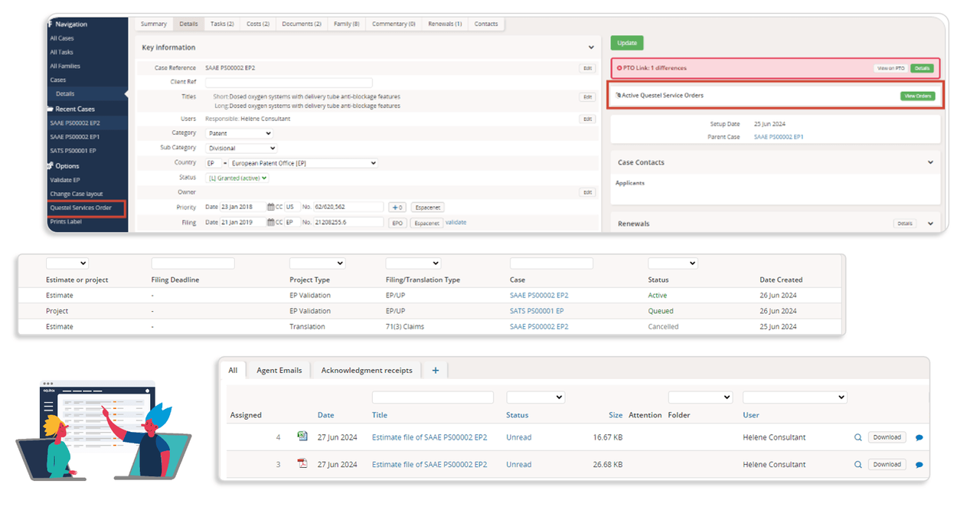
Task: Open the comment bubble for the 16.67 KB file
Action: pyautogui.click(x=919, y=438)
